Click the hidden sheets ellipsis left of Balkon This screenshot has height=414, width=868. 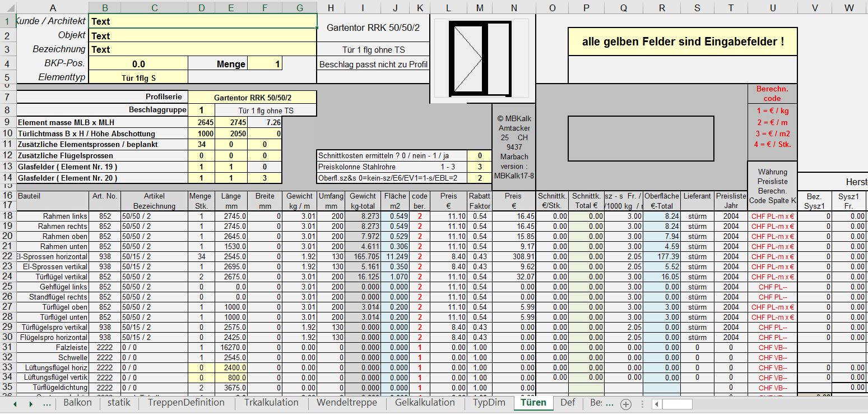(x=48, y=404)
